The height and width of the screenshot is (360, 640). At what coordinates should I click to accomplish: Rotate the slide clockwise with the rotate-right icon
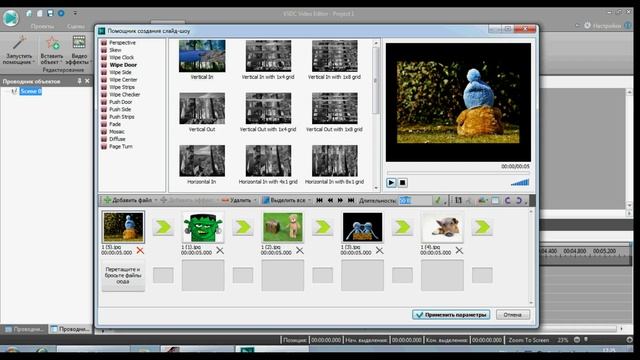coord(519,200)
